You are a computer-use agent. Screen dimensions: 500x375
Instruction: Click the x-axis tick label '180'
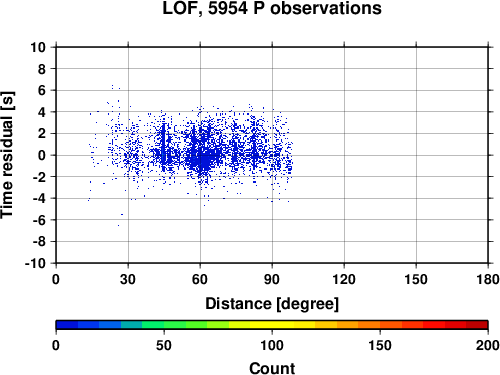coord(488,279)
